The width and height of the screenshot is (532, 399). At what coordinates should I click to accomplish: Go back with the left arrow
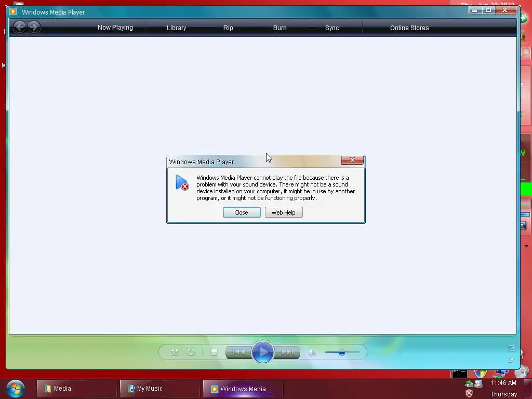(20, 27)
